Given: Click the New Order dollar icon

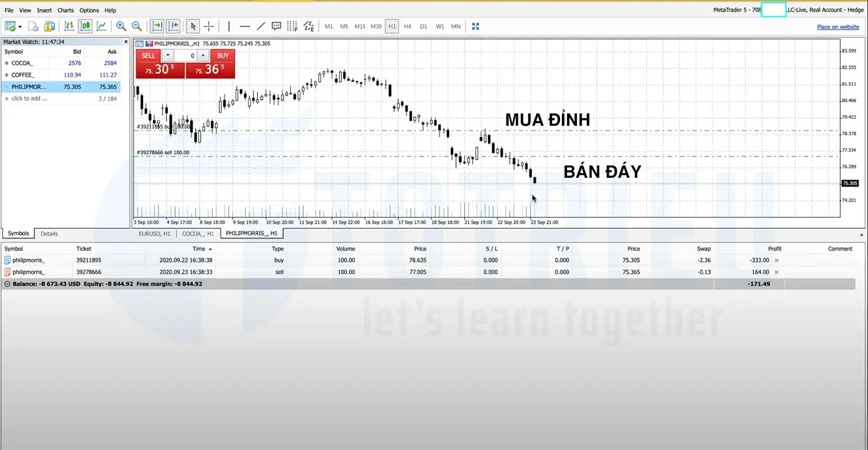Looking at the screenshot, I should tap(49, 26).
